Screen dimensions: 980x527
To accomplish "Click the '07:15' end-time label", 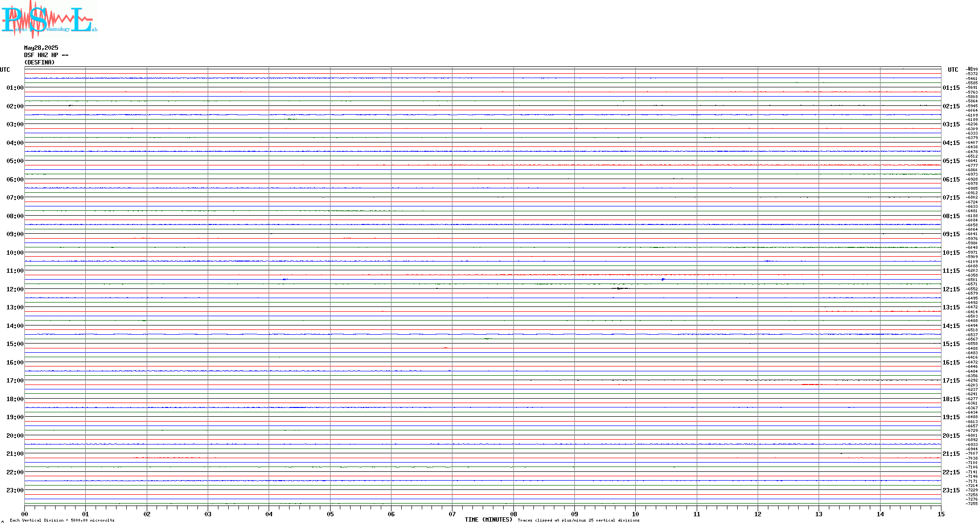I will [x=951, y=198].
